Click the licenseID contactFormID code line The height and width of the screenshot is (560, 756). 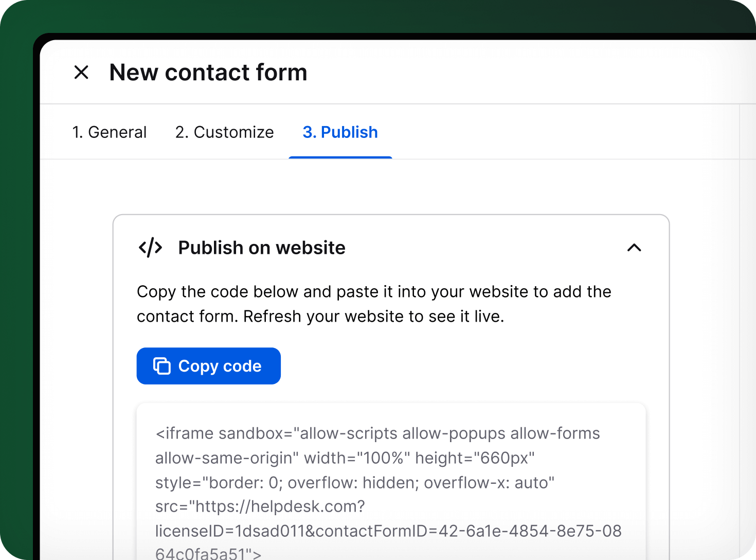tap(388, 531)
